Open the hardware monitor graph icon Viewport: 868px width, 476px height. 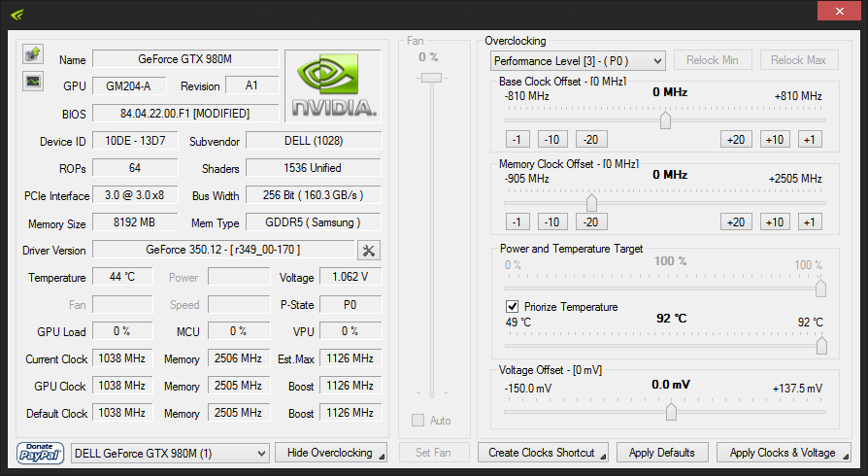click(x=33, y=82)
